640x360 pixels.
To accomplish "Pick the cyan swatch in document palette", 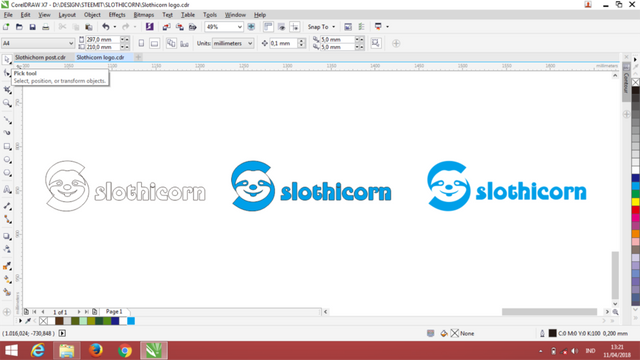I will point(131,321).
